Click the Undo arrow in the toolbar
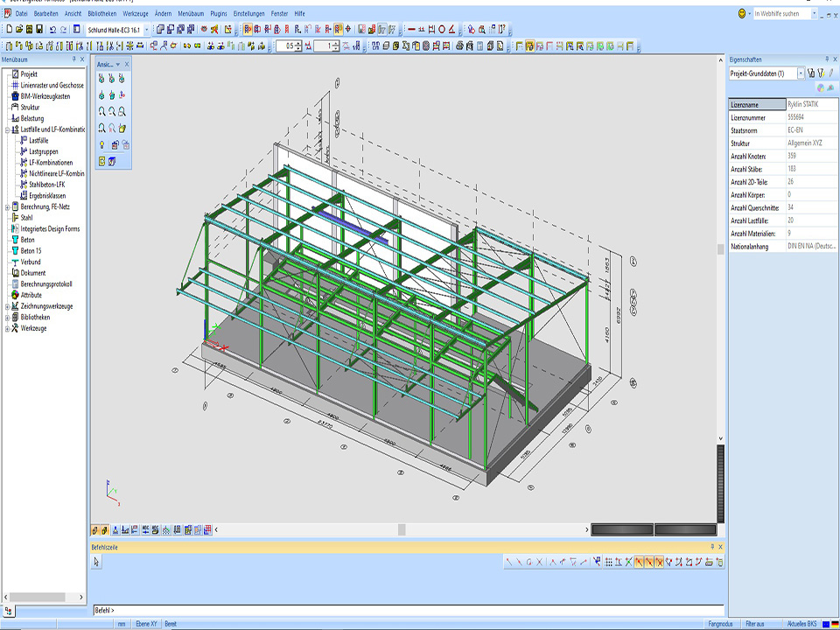The image size is (840, 630). tap(52, 29)
